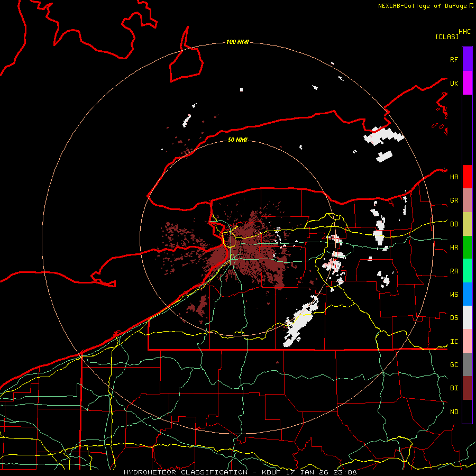Click the 'RF' legend label text

tap(454, 59)
